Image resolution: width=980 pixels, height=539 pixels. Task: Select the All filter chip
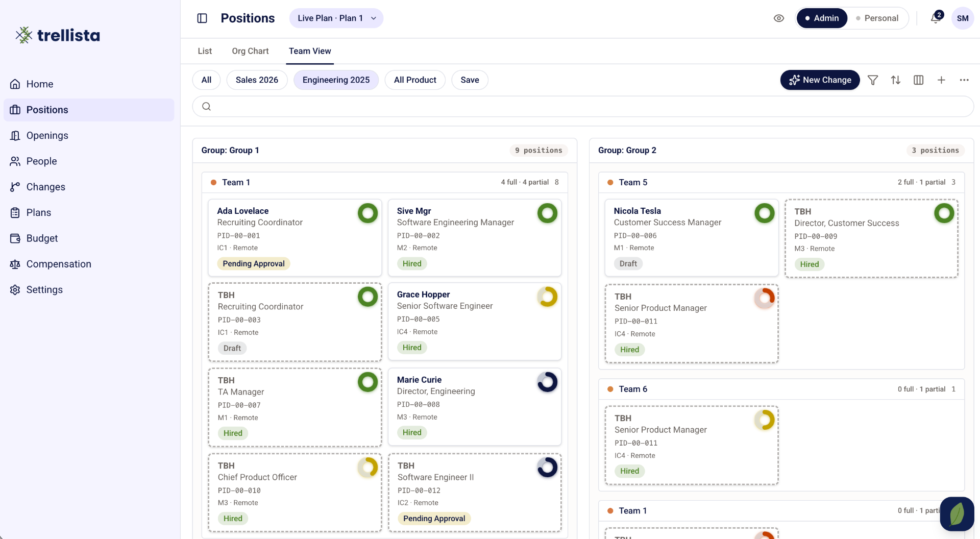tap(206, 80)
